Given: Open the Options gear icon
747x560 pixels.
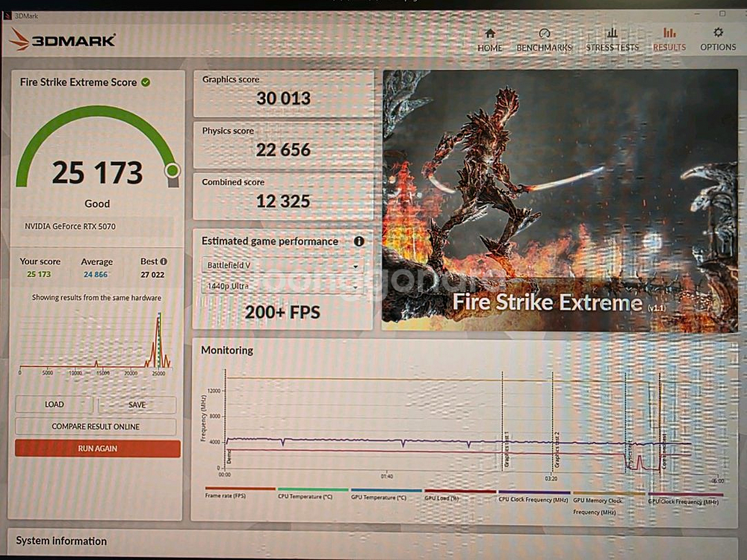Looking at the screenshot, I should 718,33.
